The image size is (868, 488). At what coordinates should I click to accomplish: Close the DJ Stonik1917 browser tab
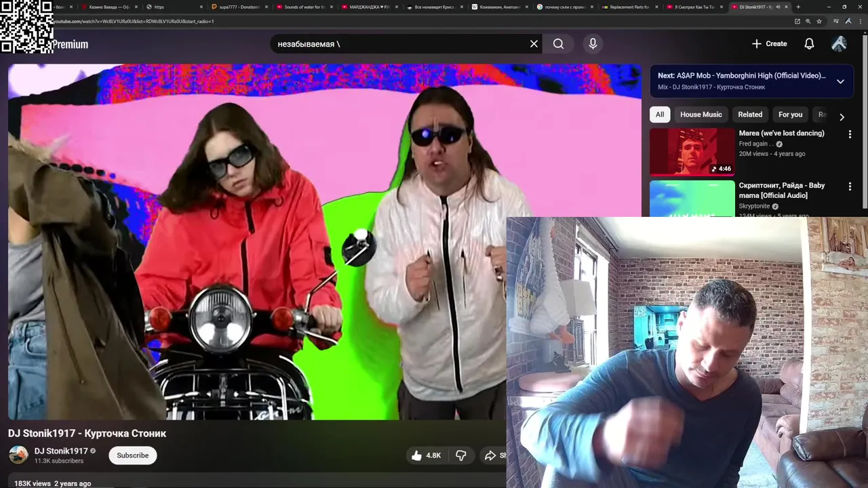787,7
